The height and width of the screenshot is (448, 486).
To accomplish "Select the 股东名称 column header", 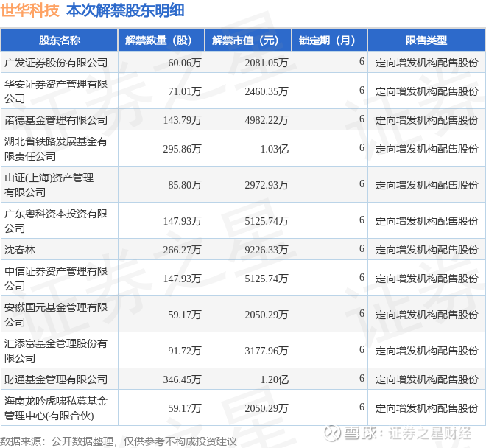I will click(x=60, y=40).
